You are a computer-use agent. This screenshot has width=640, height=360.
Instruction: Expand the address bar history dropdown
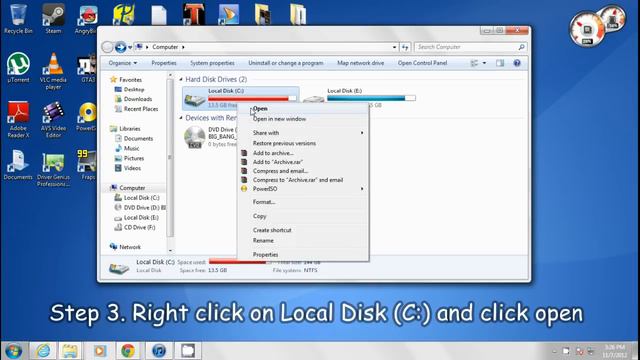394,47
